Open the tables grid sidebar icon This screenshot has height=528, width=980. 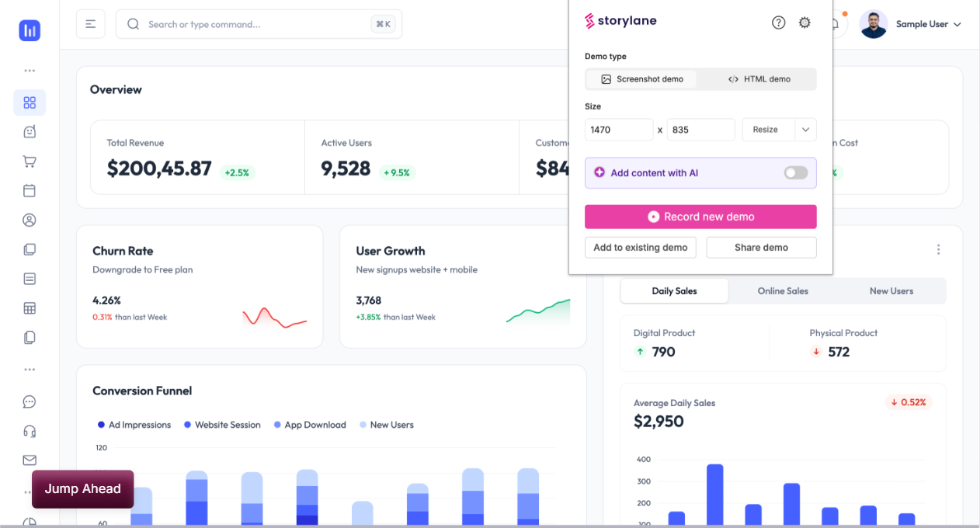[30, 308]
